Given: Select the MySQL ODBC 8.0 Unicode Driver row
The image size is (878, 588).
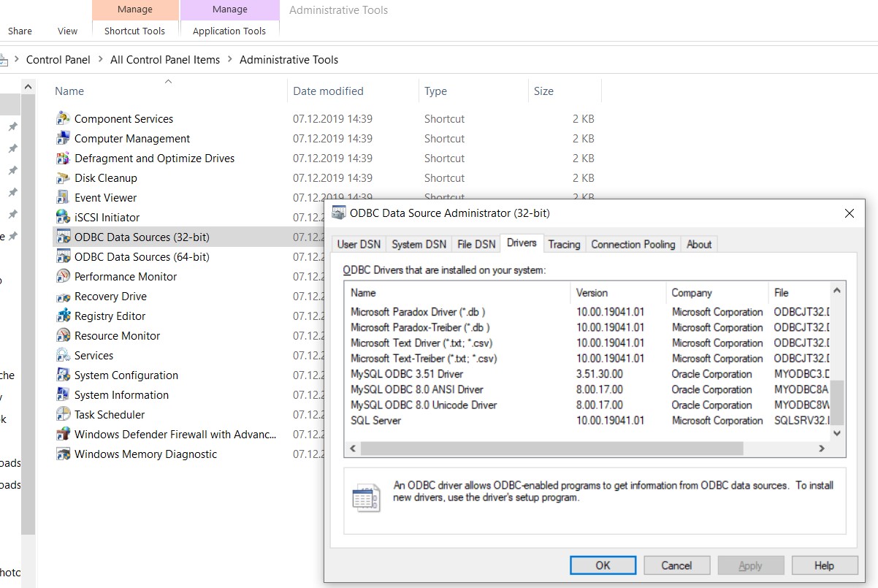Looking at the screenshot, I should coord(424,405).
